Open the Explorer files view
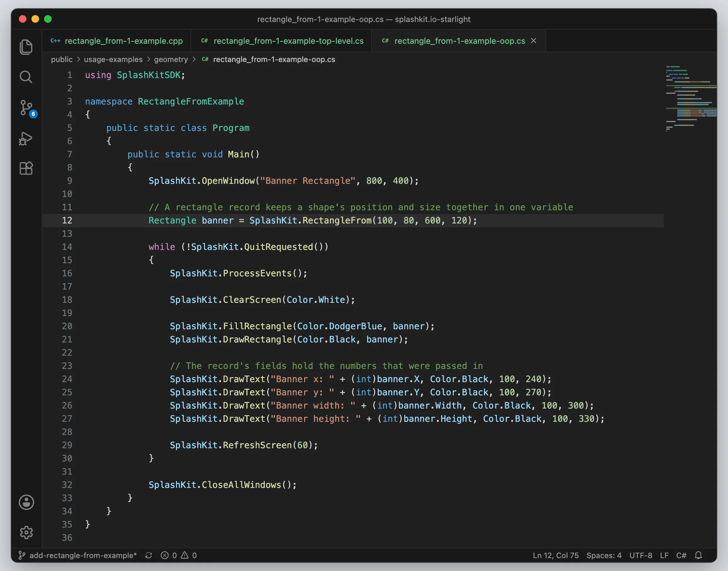The width and height of the screenshot is (728, 571). [26, 47]
